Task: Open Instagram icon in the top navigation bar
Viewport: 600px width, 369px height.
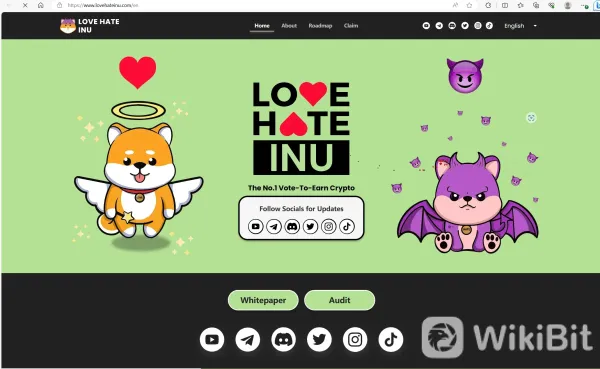Action: coord(478,26)
